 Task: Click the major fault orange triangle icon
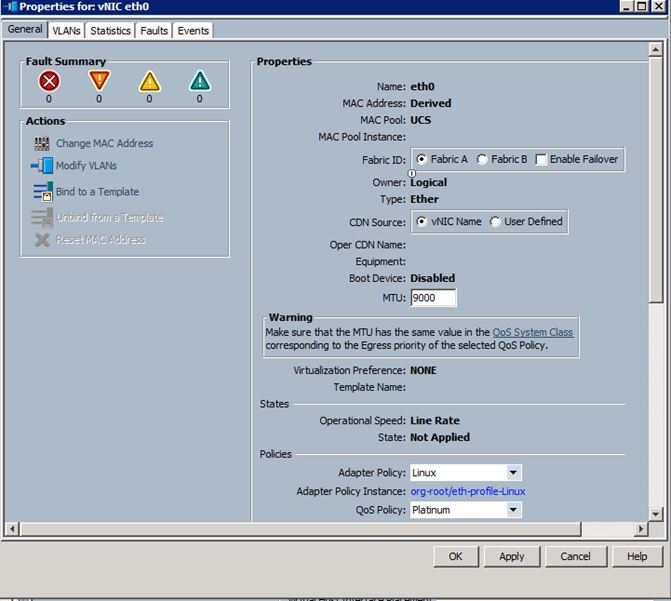pos(99,80)
